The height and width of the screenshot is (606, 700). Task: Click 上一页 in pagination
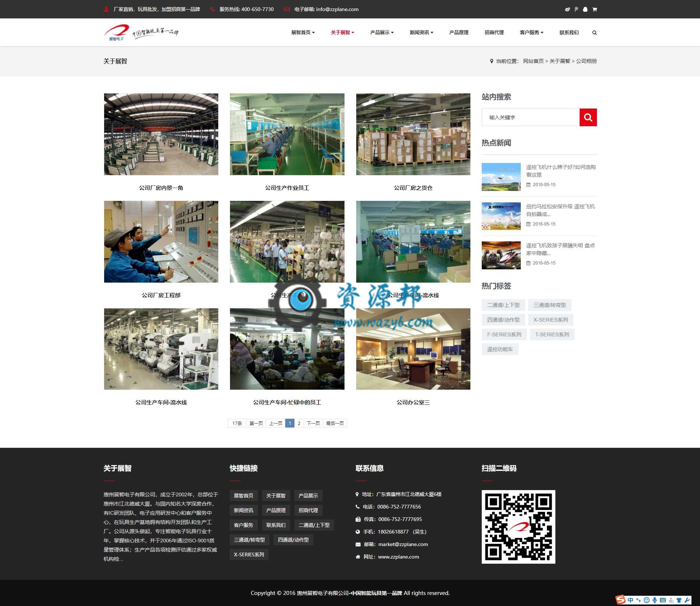pos(276,423)
